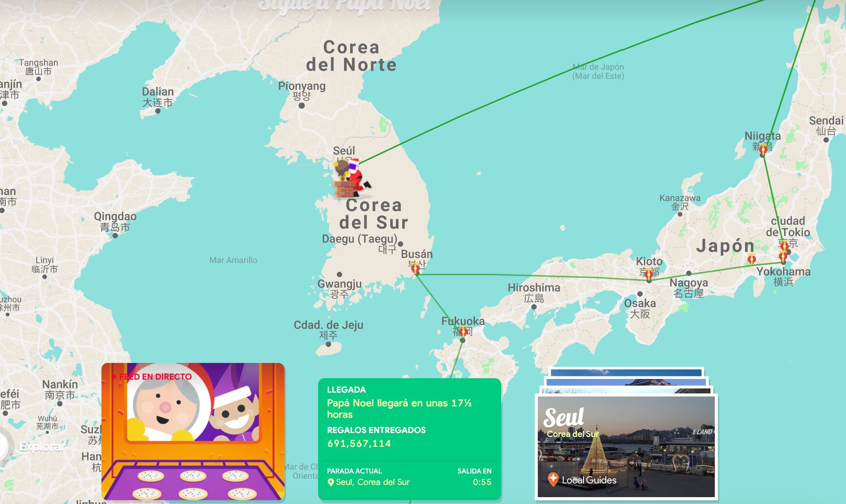Click the Local Guides badge icon
The width and height of the screenshot is (846, 504).
(x=553, y=479)
